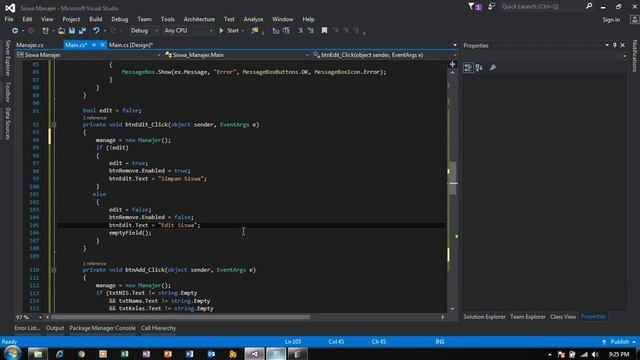640x360 pixels.
Task: Click the Navigate Backward toolbar icon
Action: click(15, 31)
